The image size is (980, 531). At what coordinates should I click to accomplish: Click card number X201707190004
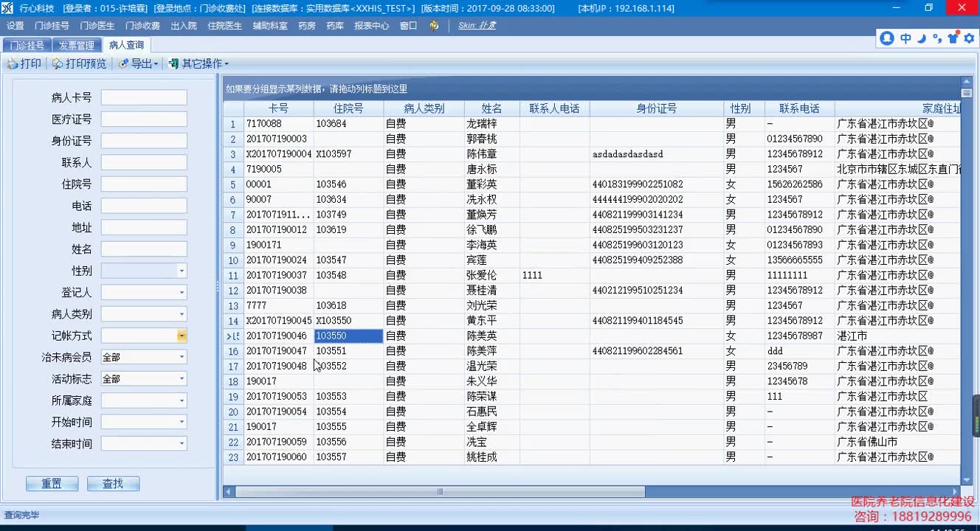click(279, 154)
